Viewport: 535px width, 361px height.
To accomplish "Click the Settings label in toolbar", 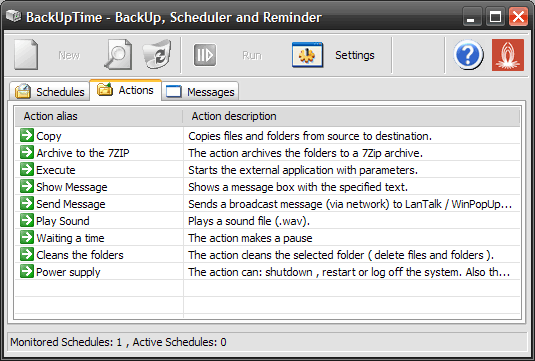I will pyautogui.click(x=355, y=55).
